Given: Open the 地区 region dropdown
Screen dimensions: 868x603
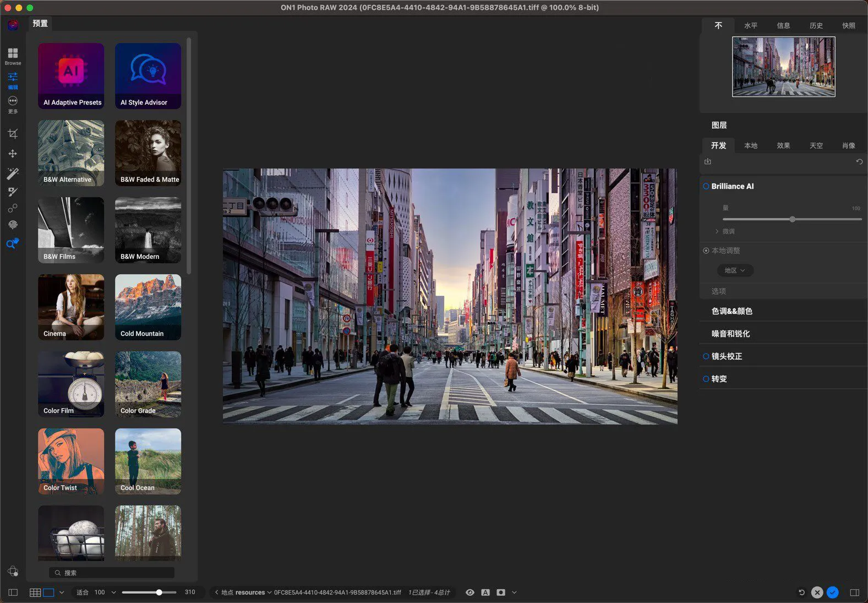Looking at the screenshot, I should click(x=735, y=270).
